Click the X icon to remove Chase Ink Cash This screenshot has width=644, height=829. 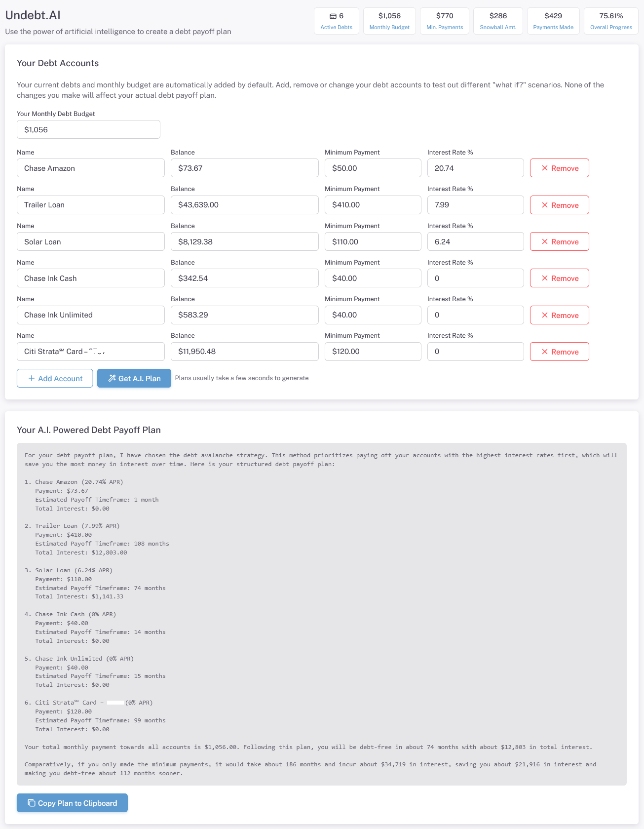click(x=545, y=278)
